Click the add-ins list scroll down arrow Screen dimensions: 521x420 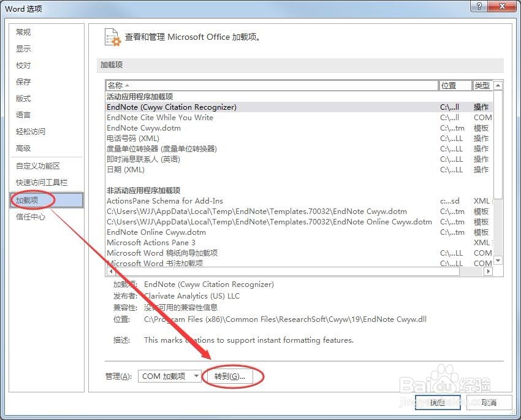point(498,260)
